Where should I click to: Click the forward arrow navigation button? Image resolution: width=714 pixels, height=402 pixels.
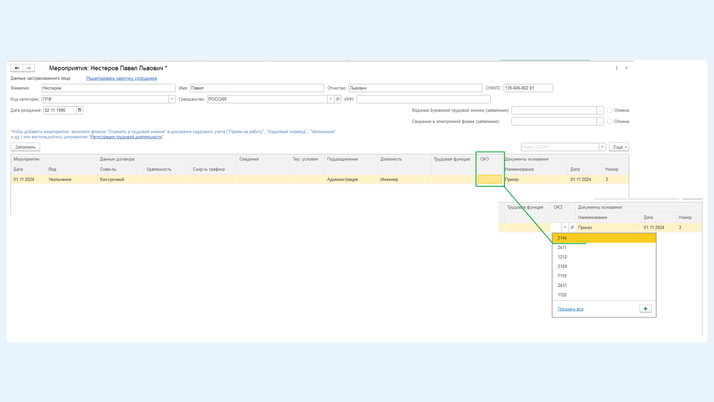28,68
